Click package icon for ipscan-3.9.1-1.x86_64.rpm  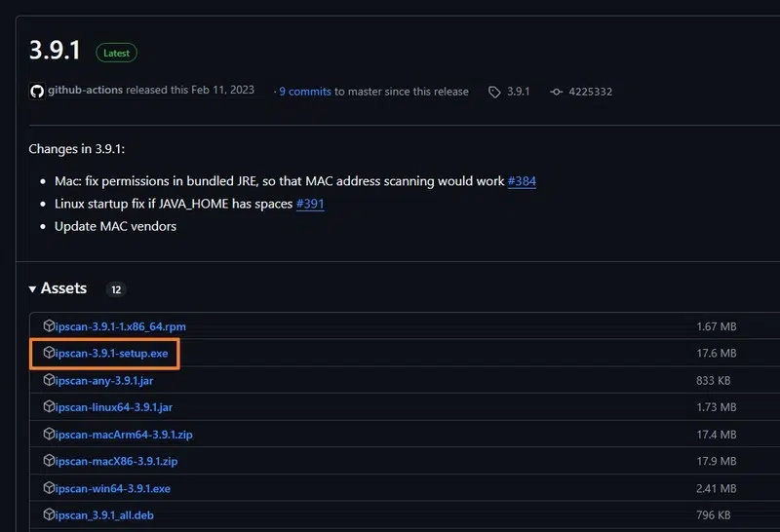49,325
